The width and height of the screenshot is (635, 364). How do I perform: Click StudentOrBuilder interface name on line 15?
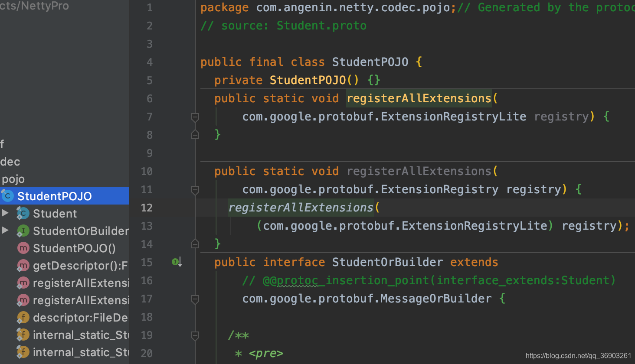[387, 262]
